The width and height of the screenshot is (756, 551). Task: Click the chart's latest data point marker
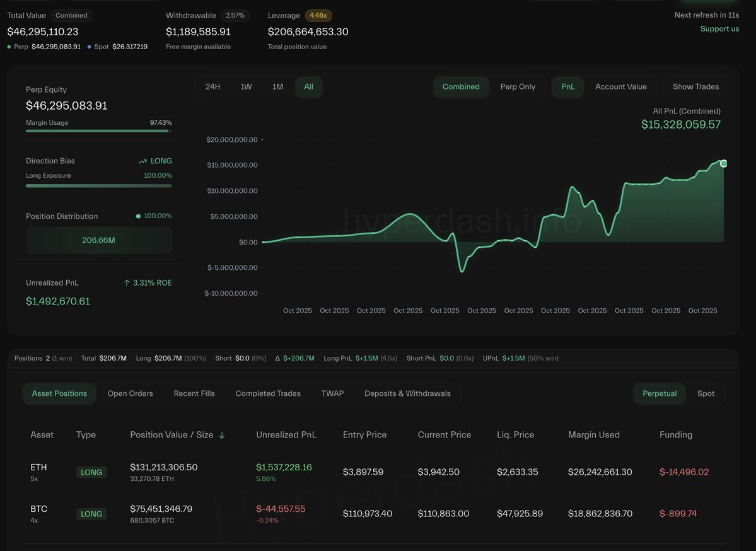click(723, 164)
